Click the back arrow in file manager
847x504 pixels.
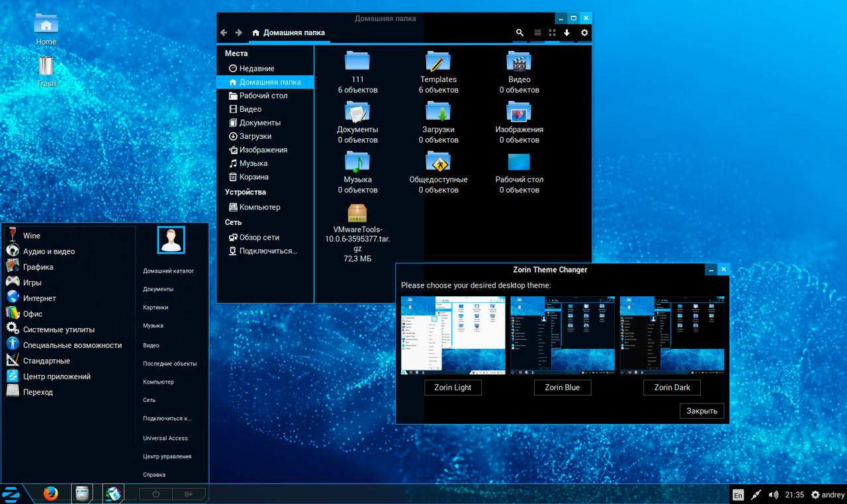[x=224, y=32]
